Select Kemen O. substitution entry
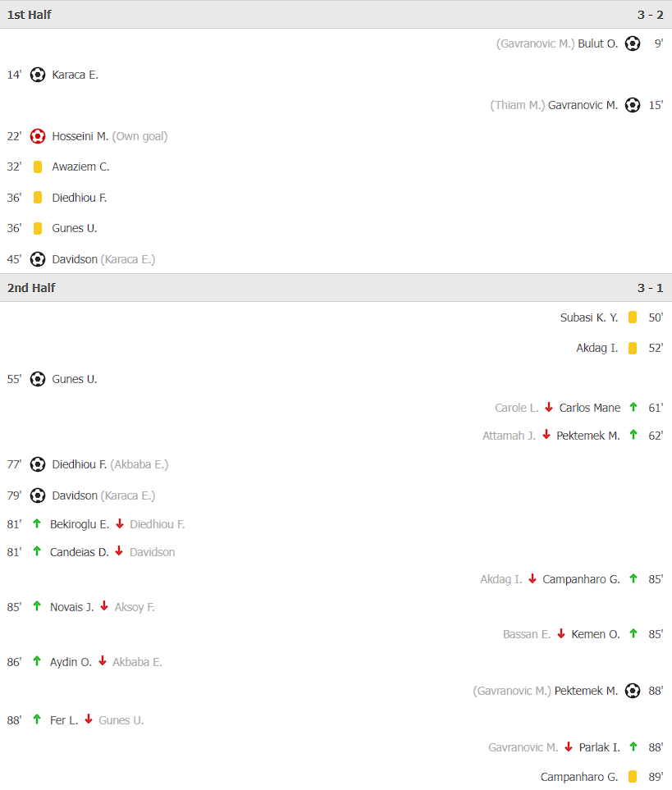Screen dimensions: 672x790 tap(596, 634)
